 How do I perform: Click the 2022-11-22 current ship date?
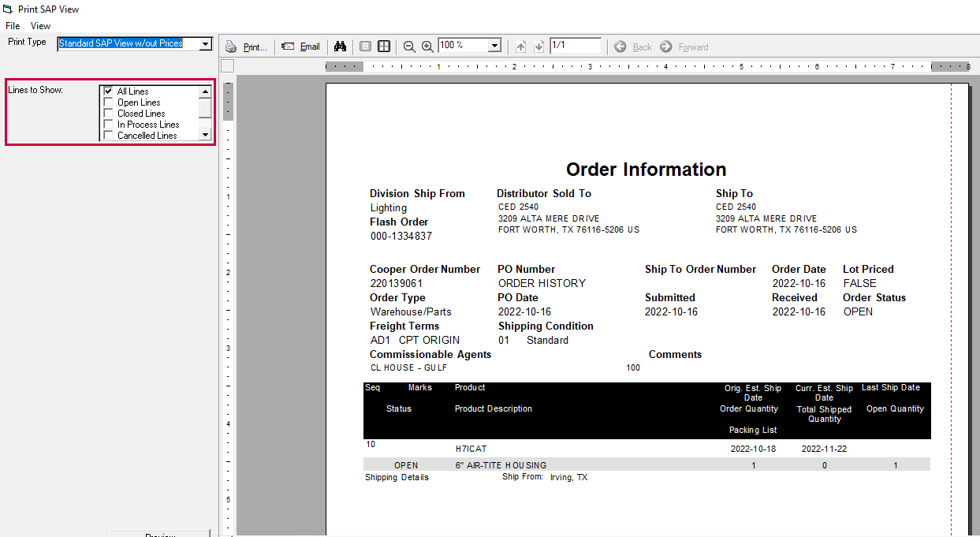click(x=824, y=449)
